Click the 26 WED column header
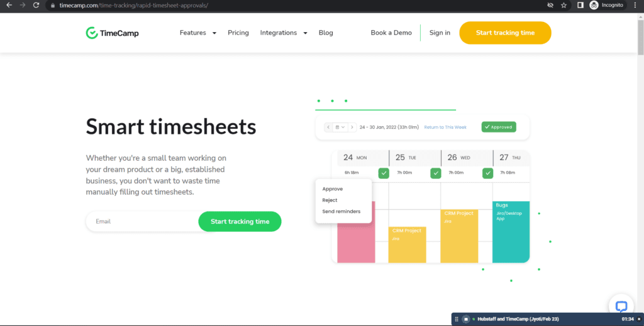The height and width of the screenshot is (326, 644). pos(467,158)
